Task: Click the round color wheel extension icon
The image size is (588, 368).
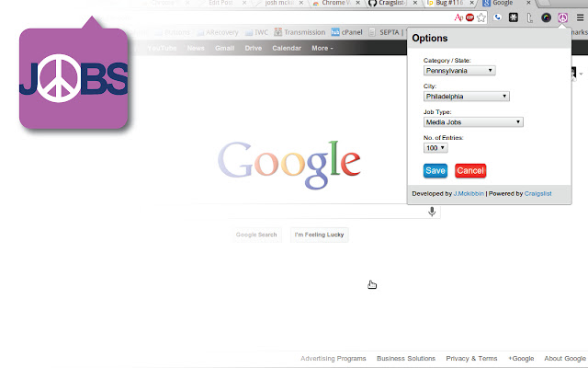Action: tap(546, 17)
